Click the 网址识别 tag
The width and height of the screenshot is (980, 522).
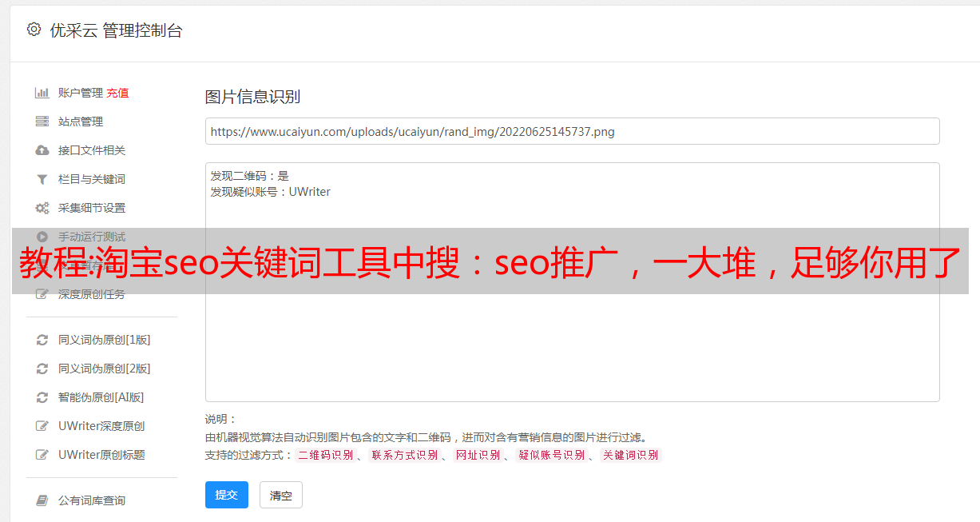(478, 455)
